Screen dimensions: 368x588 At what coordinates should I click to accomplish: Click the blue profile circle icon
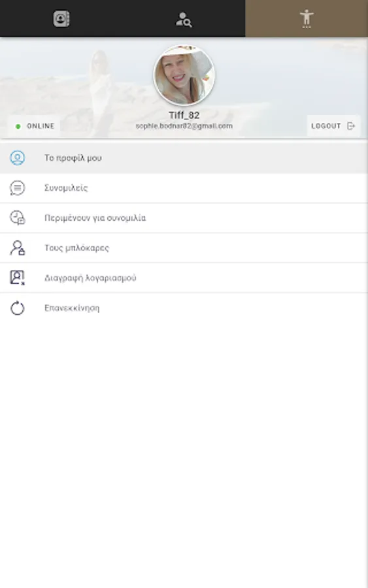(17, 158)
